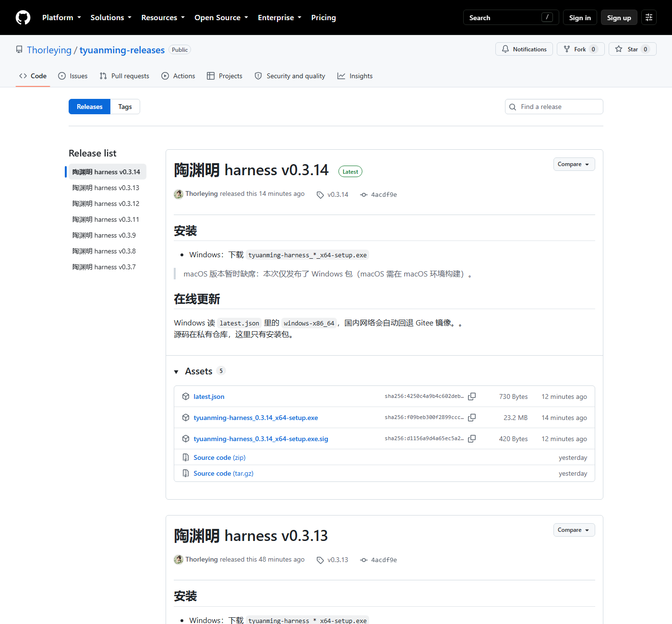The height and width of the screenshot is (624, 672).
Task: Click the tag icon next to v0.3.13
Action: 320,560
